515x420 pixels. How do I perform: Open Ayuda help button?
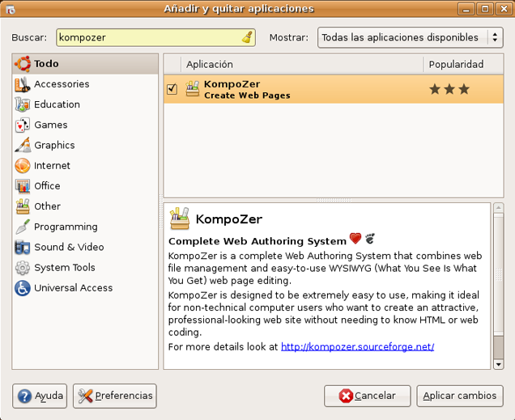pyautogui.click(x=40, y=396)
